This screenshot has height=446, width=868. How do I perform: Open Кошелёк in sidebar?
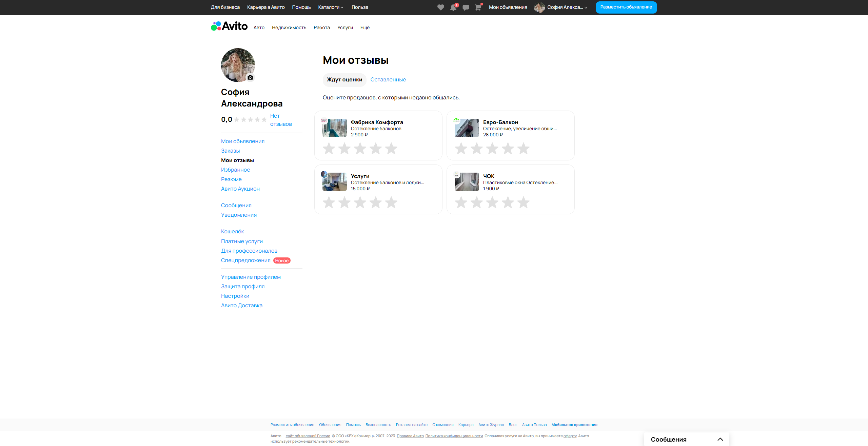tap(233, 231)
